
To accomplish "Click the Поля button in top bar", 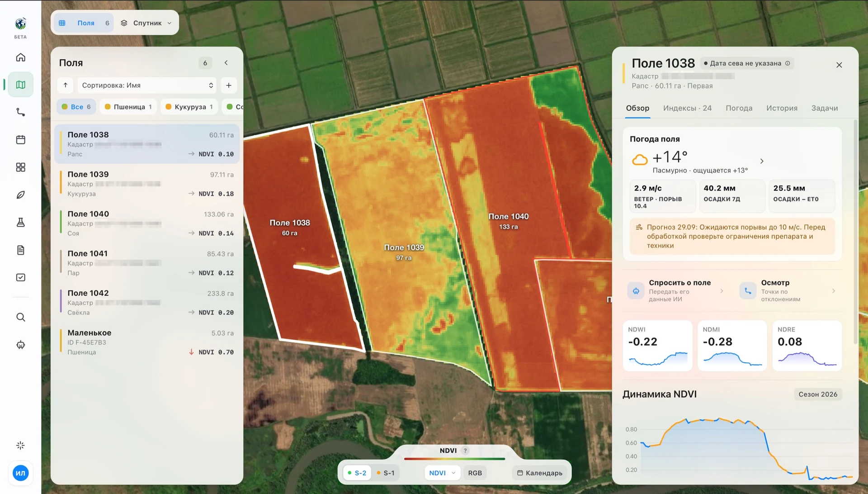I will (84, 23).
